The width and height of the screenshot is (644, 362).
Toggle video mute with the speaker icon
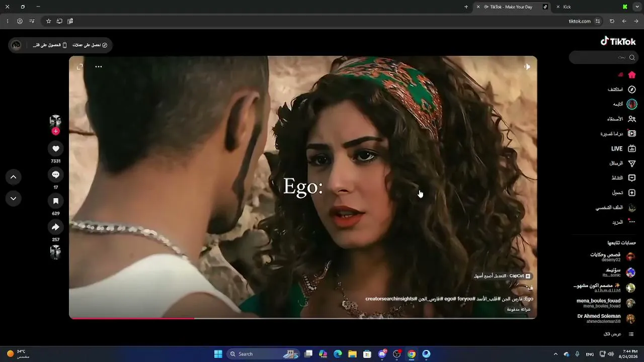[x=527, y=66]
